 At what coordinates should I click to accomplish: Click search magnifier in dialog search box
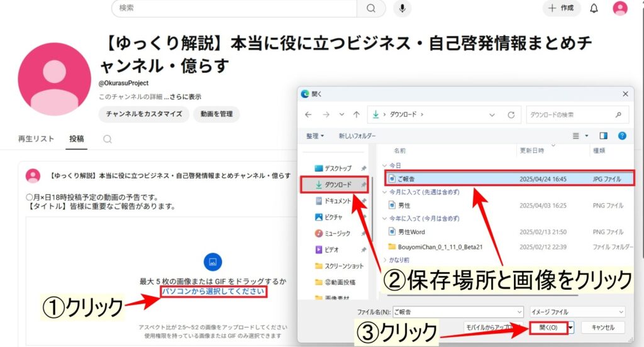618,115
